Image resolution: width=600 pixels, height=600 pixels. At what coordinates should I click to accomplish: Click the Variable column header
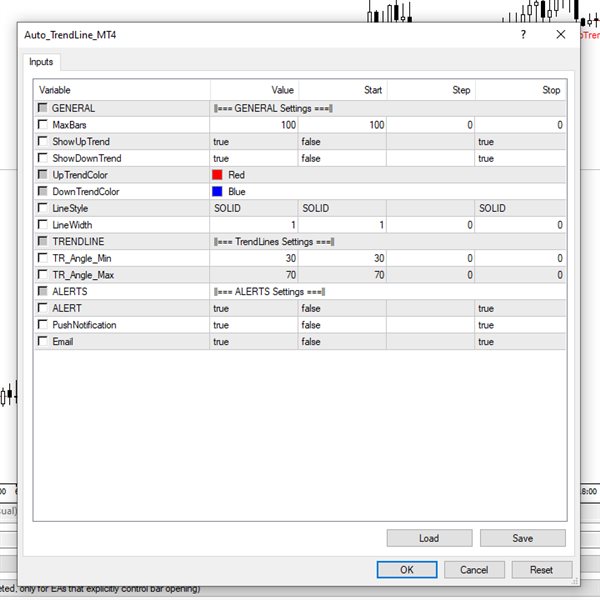(122, 90)
